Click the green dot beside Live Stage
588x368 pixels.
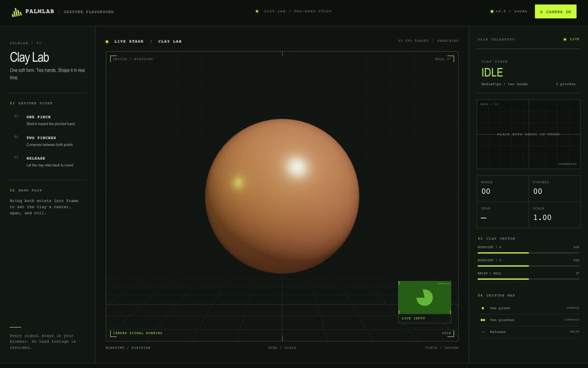point(107,42)
